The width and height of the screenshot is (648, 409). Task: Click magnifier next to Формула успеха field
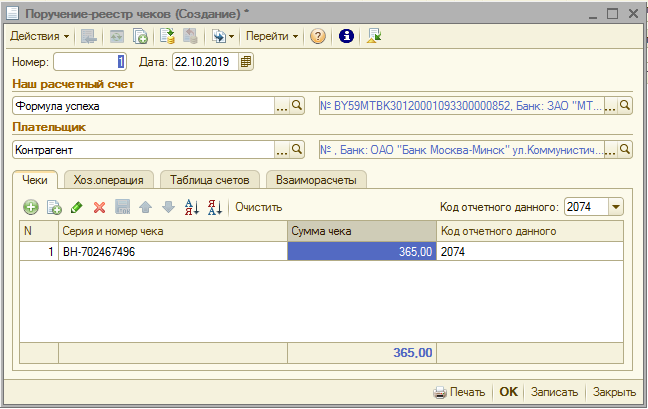297,105
